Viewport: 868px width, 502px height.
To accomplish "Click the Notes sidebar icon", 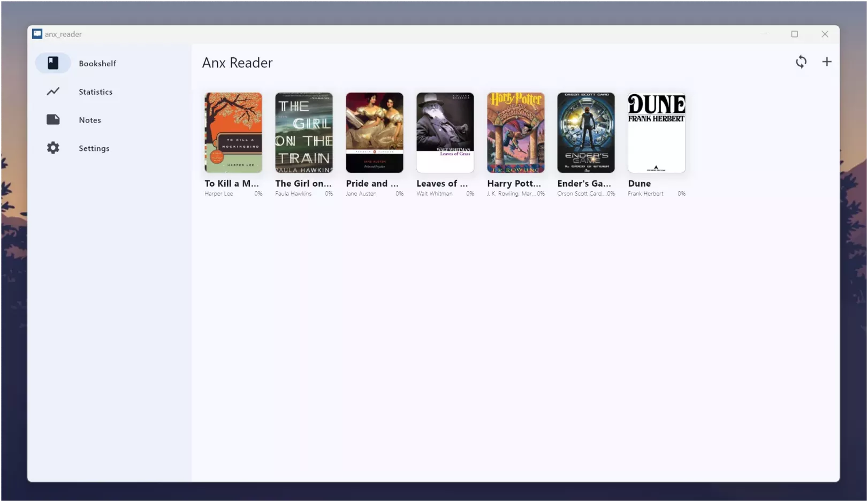I will point(53,120).
